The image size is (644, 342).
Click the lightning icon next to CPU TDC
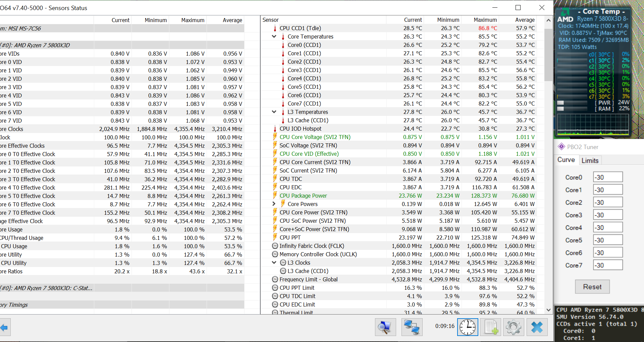coord(275,179)
